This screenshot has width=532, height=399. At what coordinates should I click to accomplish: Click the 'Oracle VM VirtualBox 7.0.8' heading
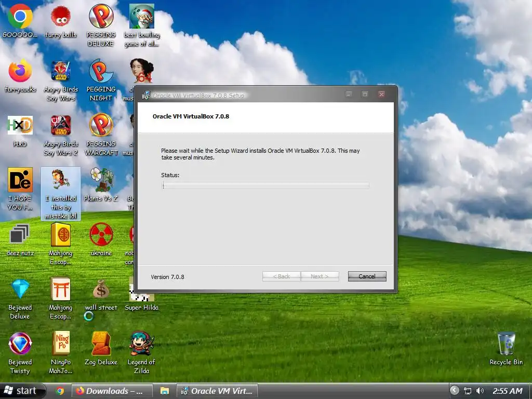click(191, 116)
